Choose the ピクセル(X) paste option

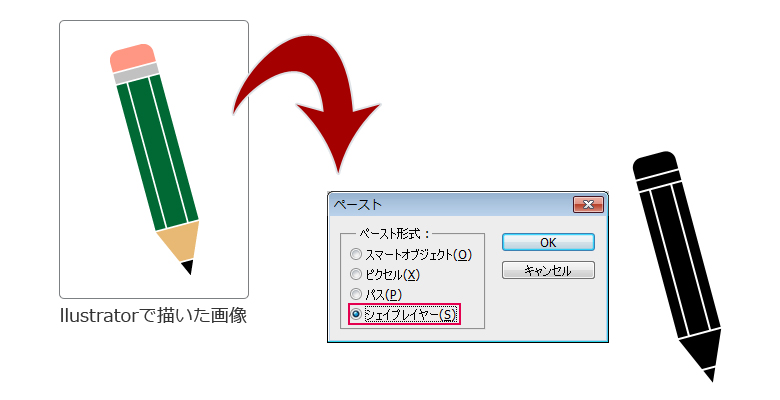pos(356,274)
